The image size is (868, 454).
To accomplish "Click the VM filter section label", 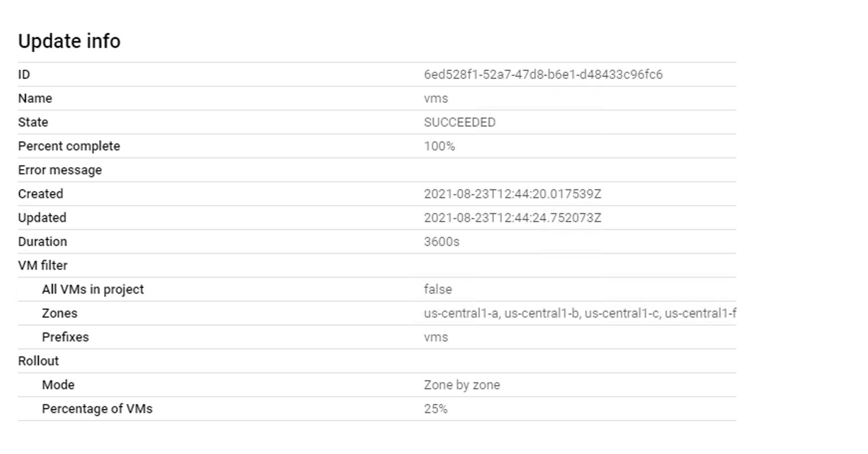I will (42, 266).
